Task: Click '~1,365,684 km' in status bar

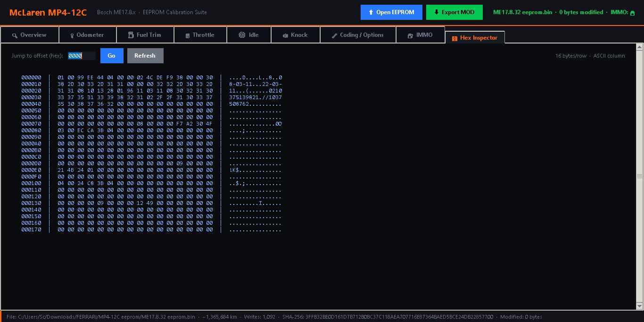Action: (x=220, y=317)
